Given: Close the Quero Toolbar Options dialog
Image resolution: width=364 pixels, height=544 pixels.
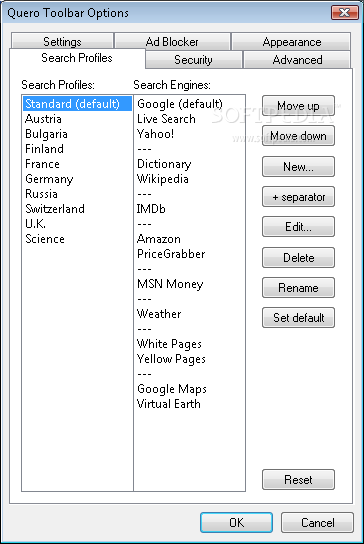Looking at the screenshot, I should (345, 12).
